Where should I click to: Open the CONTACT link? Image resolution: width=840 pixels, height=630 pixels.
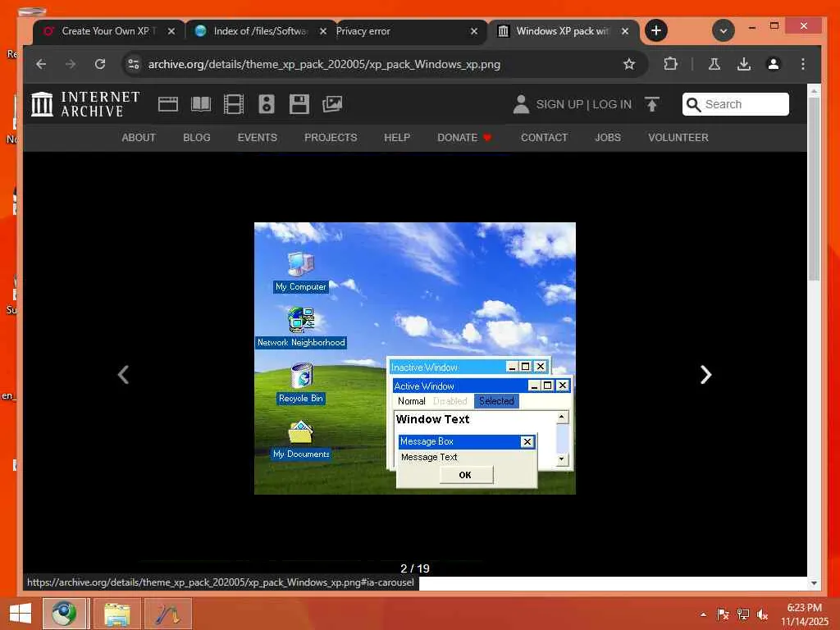pyautogui.click(x=544, y=138)
